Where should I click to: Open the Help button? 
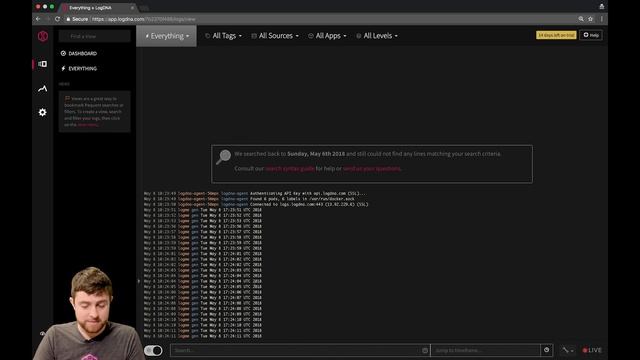point(591,35)
